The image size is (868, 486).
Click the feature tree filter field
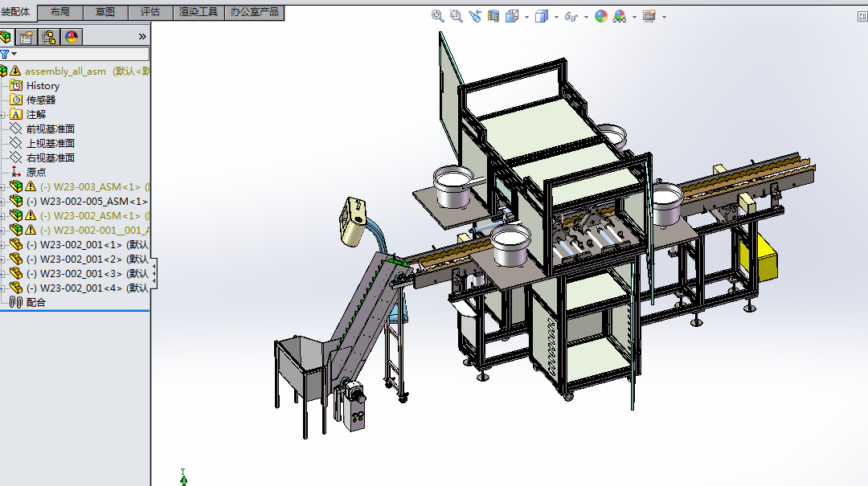click(x=80, y=54)
